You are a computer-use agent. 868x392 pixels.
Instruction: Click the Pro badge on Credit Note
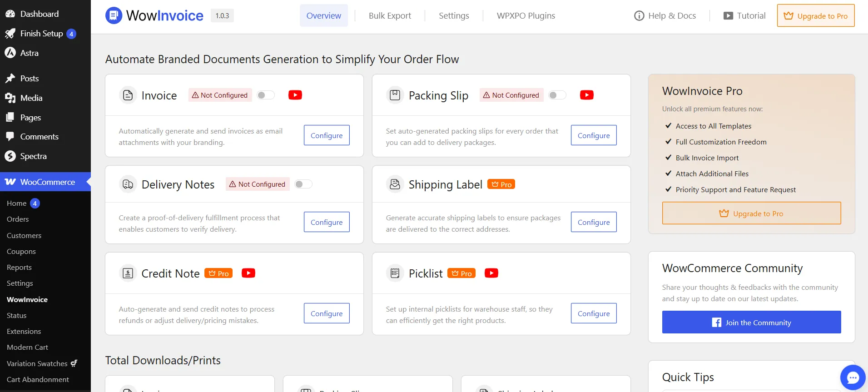(218, 273)
